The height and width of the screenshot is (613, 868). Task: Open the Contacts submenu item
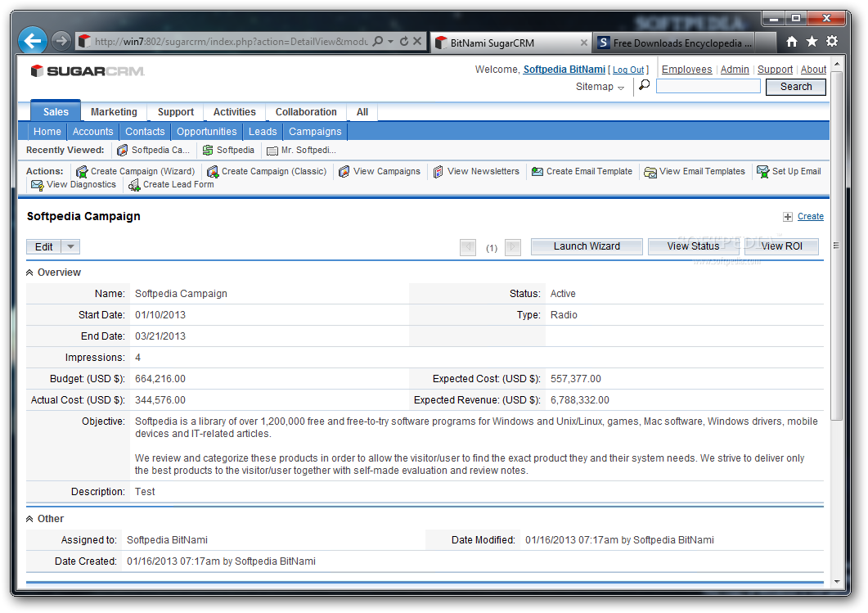click(145, 132)
